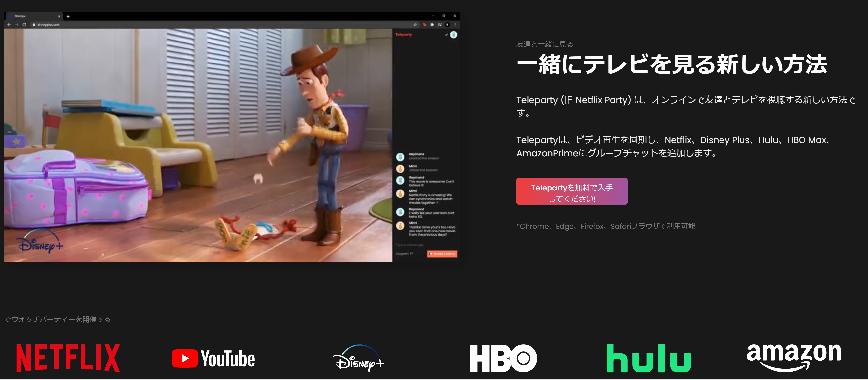Click the page reload icon
Viewport: 868px width, 380px height.
(x=24, y=25)
